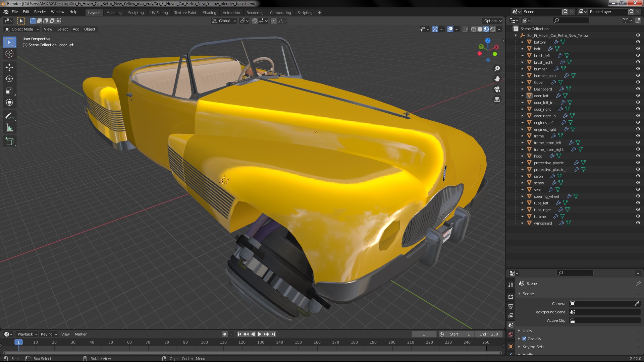Toggle the camera view icon
Viewport: 644px width, 362px height.
497,89
